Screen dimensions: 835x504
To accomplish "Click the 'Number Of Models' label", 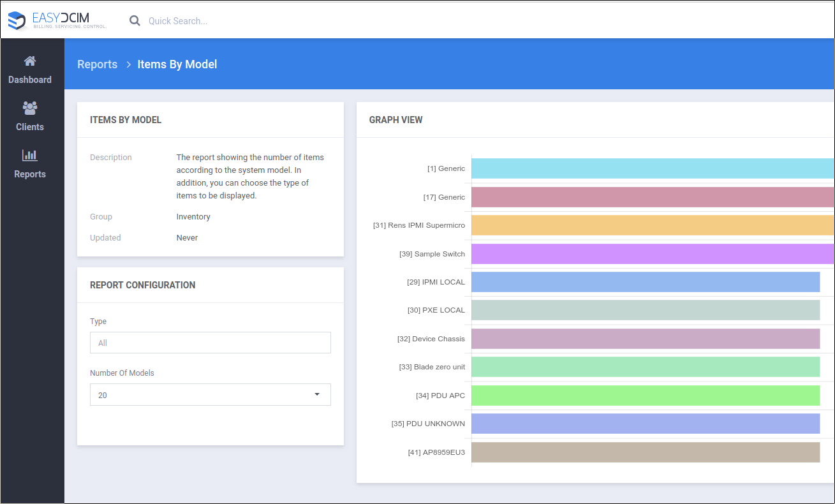I will 122,373.
